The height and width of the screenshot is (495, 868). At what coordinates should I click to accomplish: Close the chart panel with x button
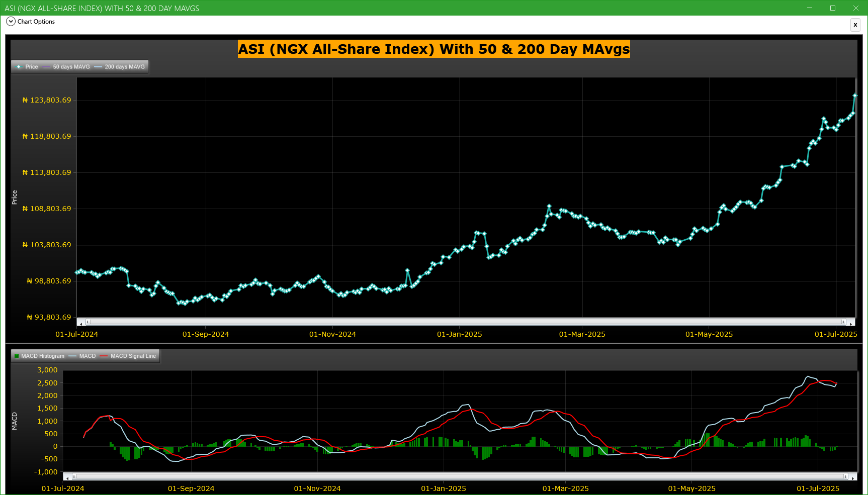click(x=855, y=25)
